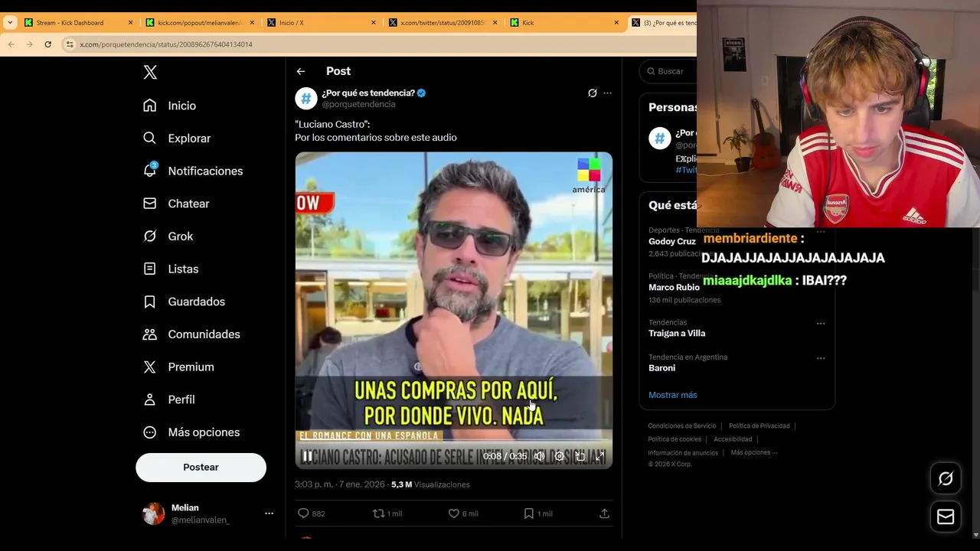This screenshot has width=980, height=551.
Task: Open Baroni trend options dots
Action: pyautogui.click(x=821, y=358)
